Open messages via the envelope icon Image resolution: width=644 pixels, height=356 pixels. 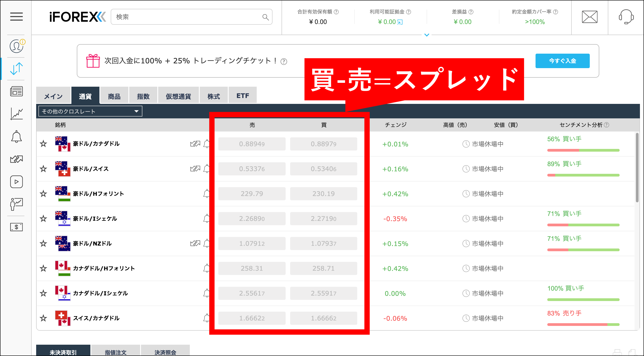point(590,17)
